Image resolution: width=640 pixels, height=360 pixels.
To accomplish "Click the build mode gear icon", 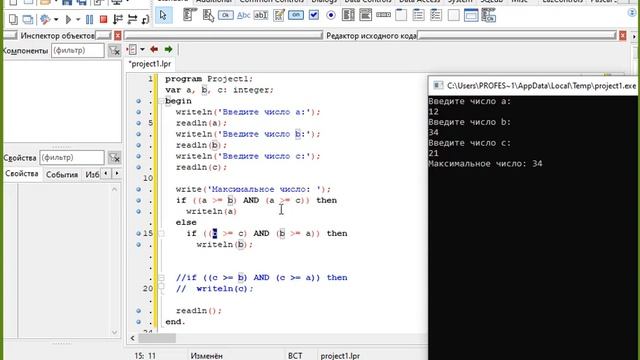I will [45, 19].
